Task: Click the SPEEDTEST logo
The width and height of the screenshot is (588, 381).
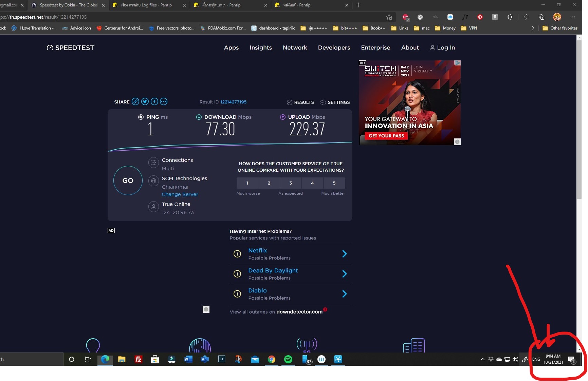Action: click(71, 48)
